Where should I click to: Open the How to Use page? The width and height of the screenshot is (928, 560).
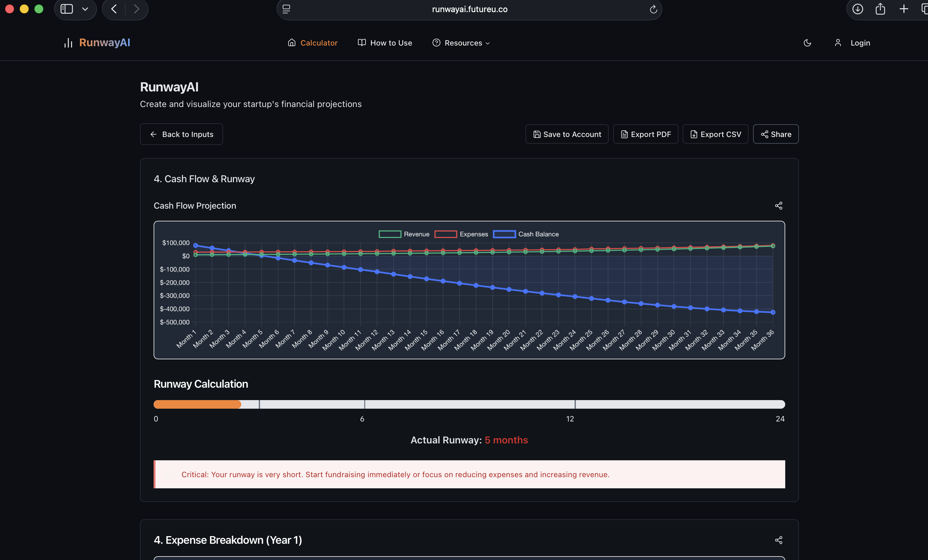point(385,43)
